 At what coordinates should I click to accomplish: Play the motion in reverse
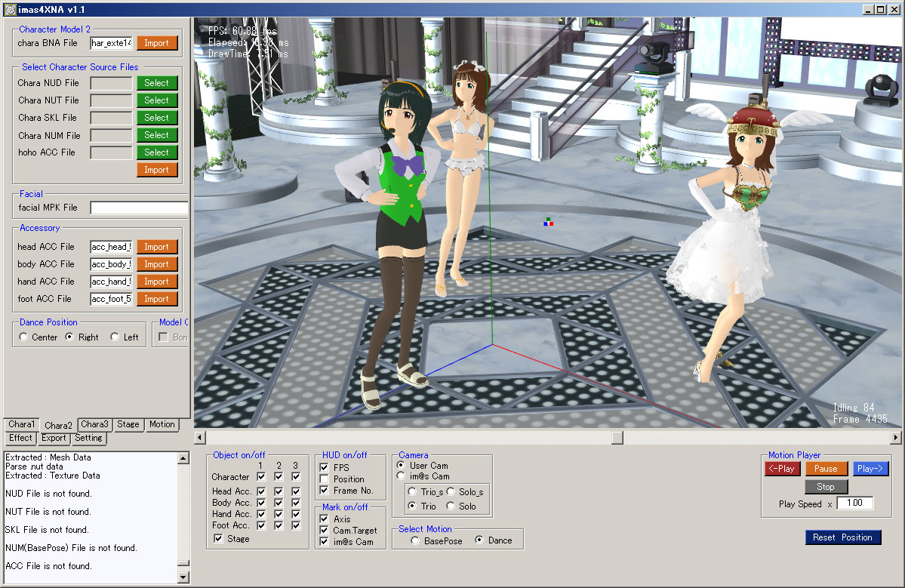(783, 469)
